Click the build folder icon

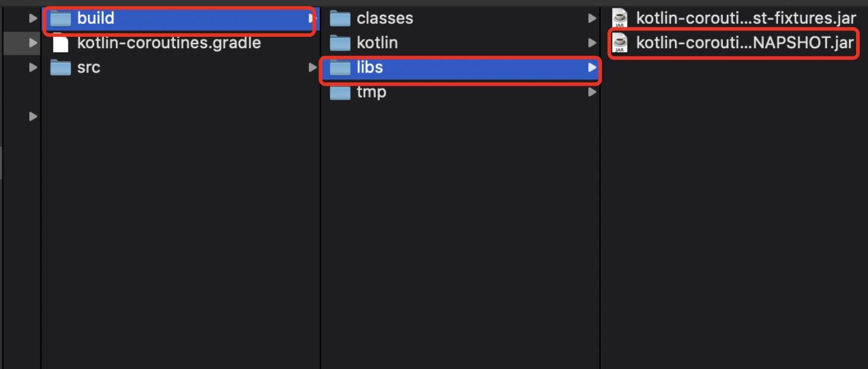tap(60, 19)
